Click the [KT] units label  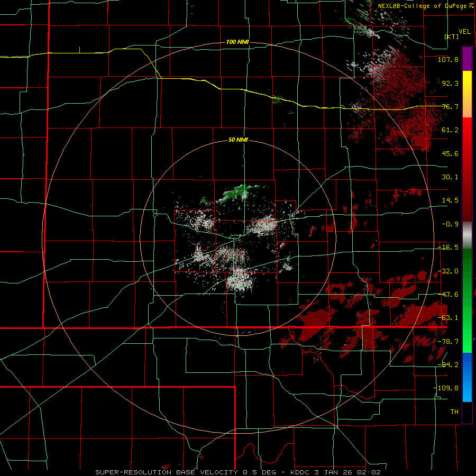(x=452, y=36)
